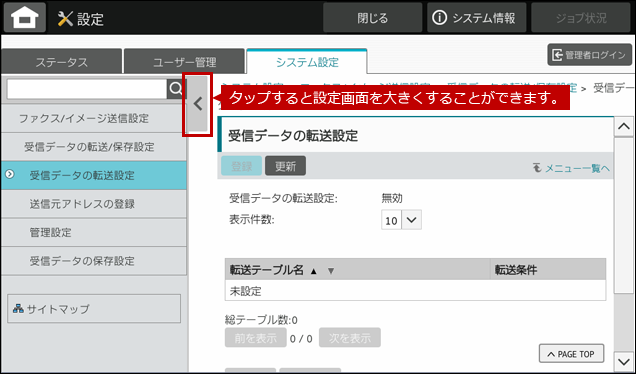Open サイトマップ

(94, 309)
